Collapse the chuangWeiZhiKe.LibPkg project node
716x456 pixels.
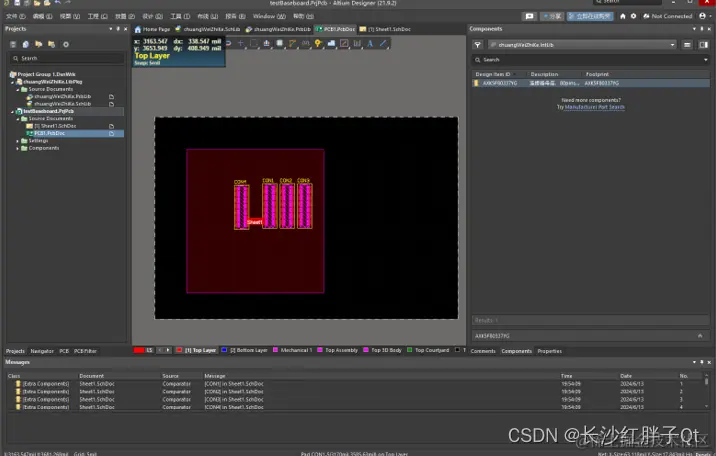pos(12,82)
